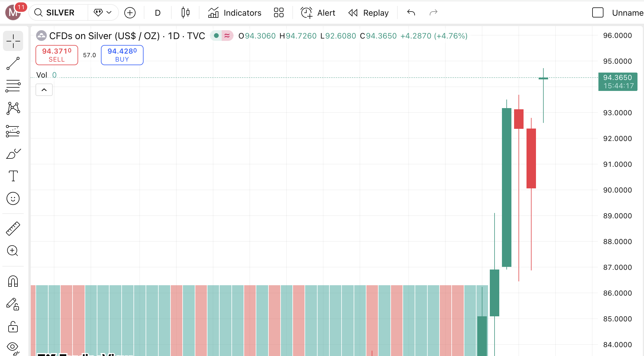Select the Text annotation tool

point(13,176)
